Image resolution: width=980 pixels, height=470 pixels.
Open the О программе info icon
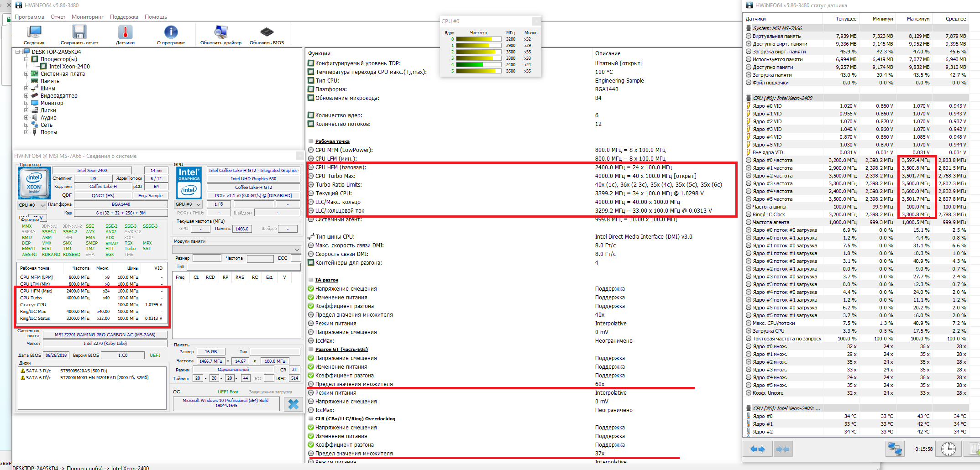click(171, 32)
